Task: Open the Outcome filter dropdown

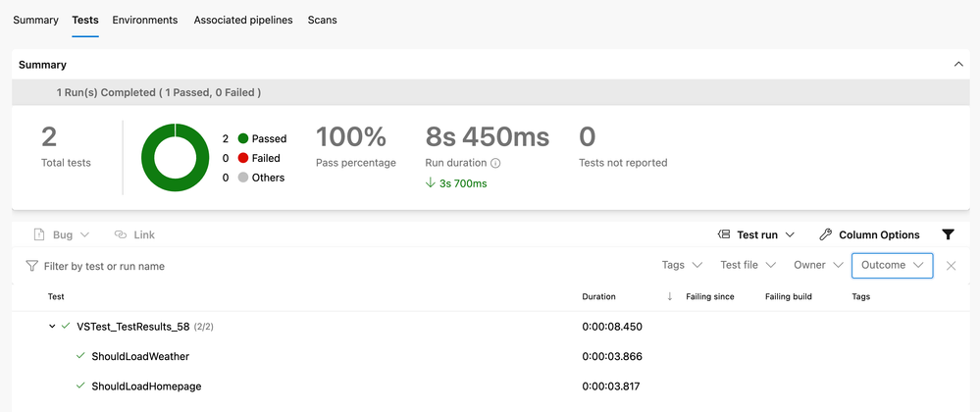Action: (x=892, y=265)
